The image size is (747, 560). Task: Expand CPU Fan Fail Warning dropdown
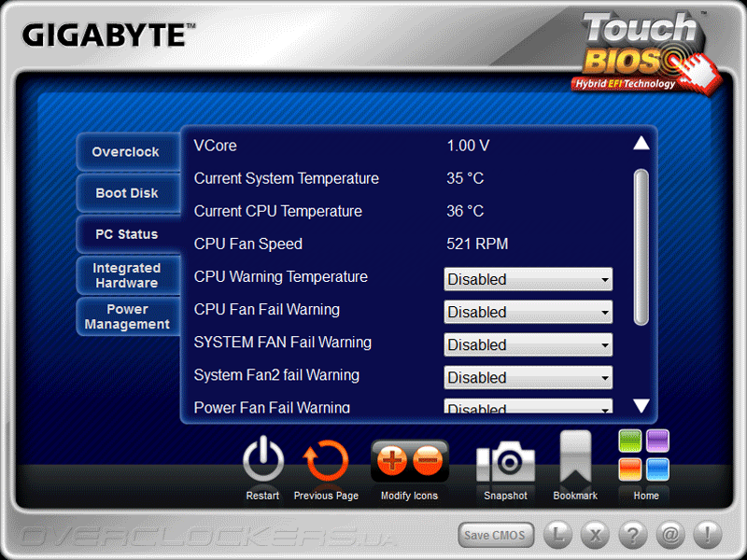coord(528,312)
